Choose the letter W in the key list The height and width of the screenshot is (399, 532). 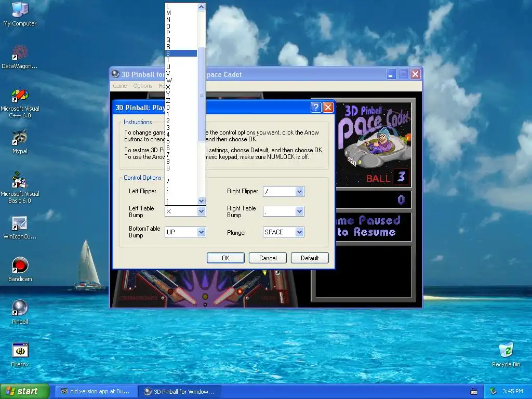(181, 81)
